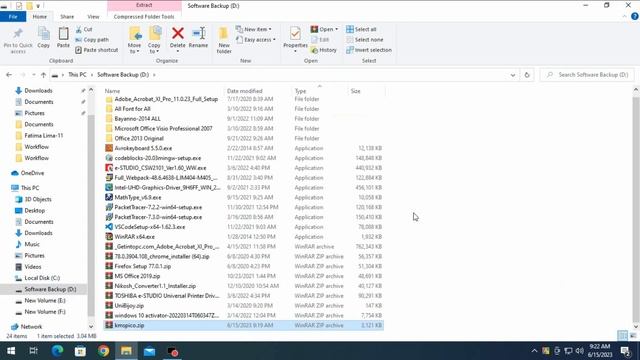Viewport: 640px width, 360px height.
Task: Click Paste shortcut command
Action: click(97, 50)
